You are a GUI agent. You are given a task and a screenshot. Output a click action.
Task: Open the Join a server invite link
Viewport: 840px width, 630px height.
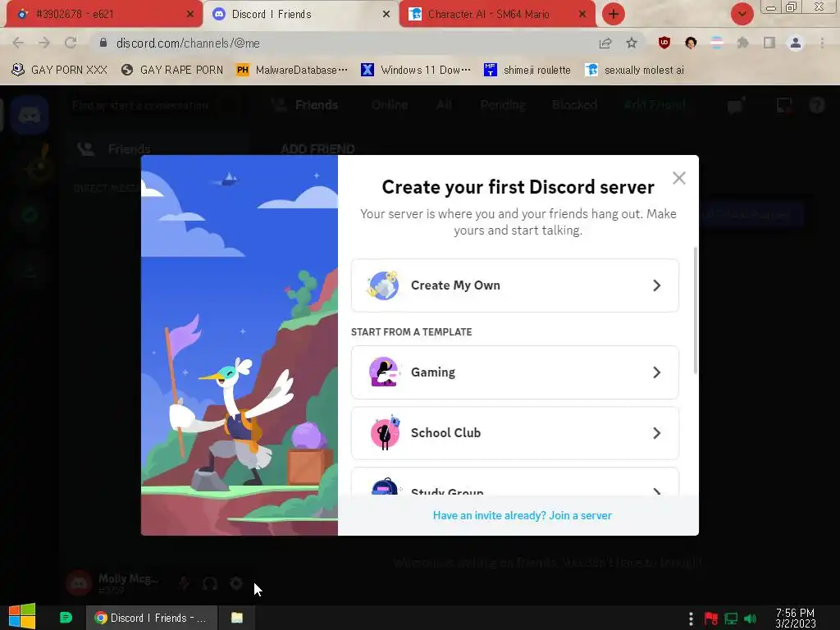pos(523,515)
